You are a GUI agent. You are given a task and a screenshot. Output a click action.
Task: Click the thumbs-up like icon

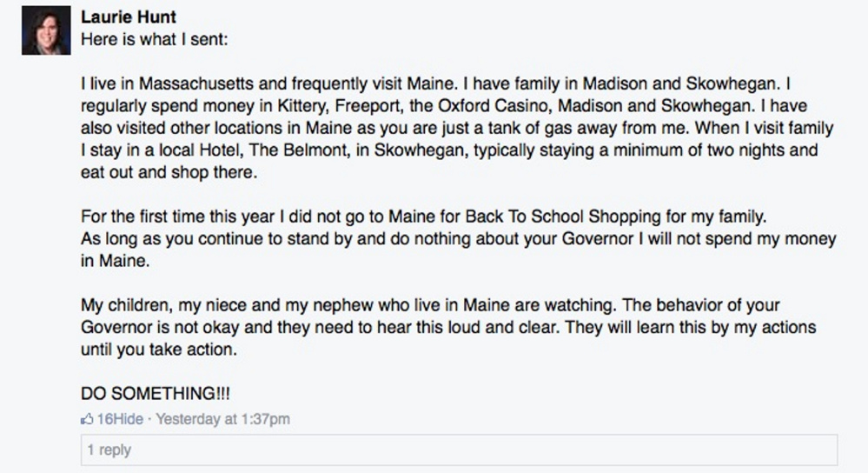(x=86, y=419)
